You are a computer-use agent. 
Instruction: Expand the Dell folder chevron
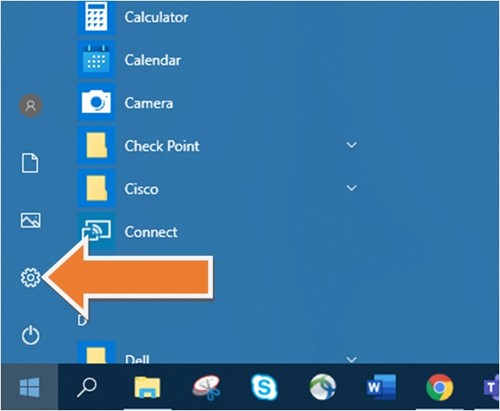pyautogui.click(x=351, y=359)
